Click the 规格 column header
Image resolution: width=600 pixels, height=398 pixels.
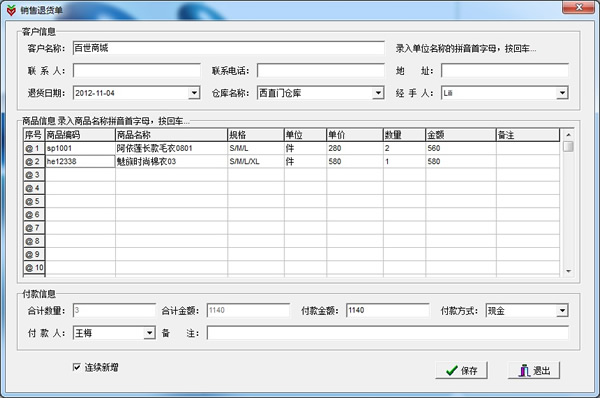[256, 135]
